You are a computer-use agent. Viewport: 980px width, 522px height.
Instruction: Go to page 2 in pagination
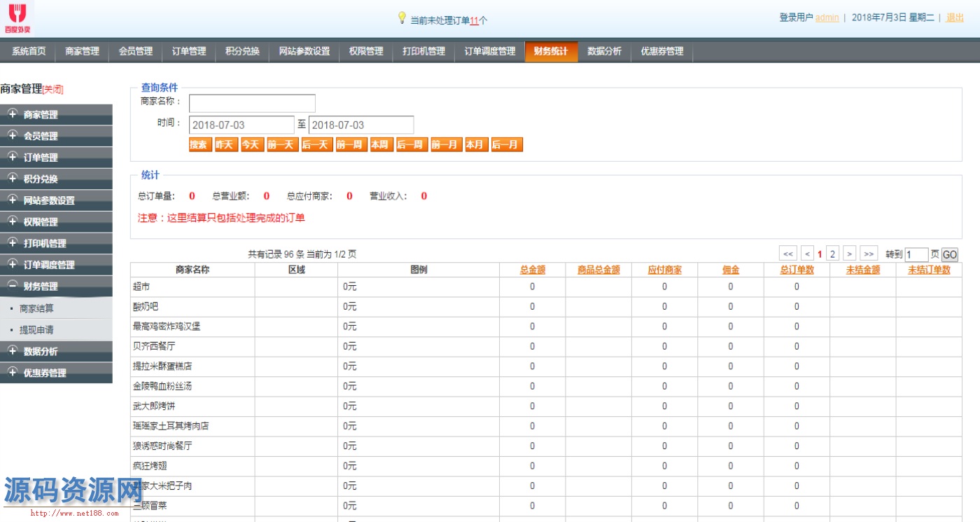click(832, 254)
